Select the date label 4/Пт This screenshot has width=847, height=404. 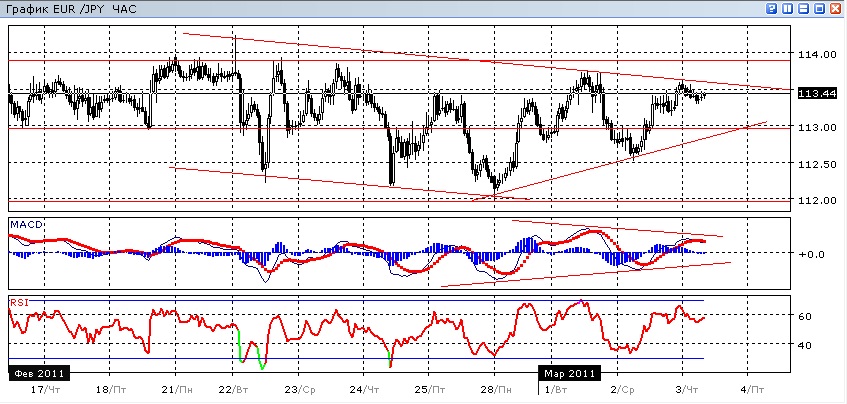[752, 389]
